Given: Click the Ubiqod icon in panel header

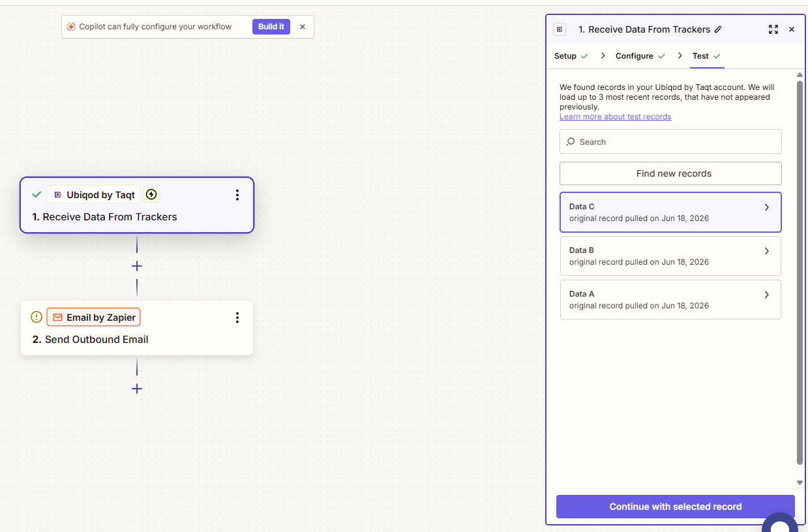Looking at the screenshot, I should pyautogui.click(x=560, y=29).
